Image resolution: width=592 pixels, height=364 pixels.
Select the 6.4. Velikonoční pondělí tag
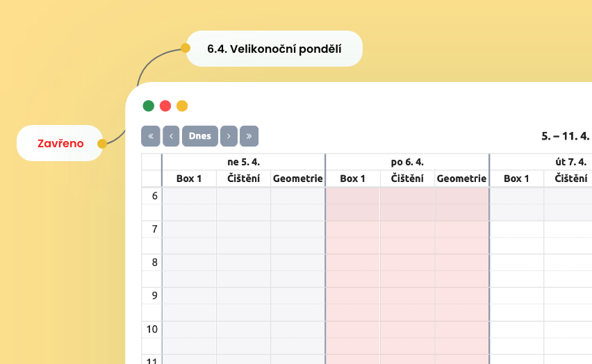[274, 49]
